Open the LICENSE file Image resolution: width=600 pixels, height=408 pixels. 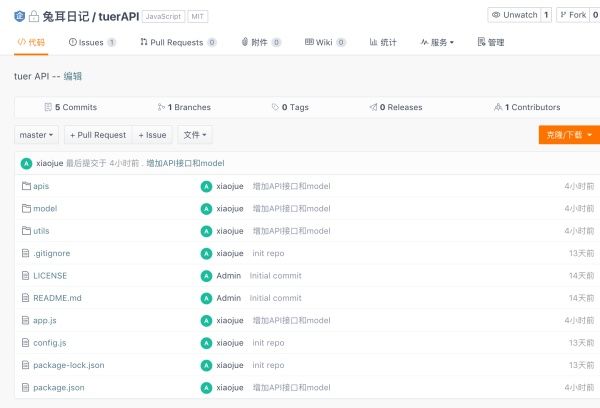click(x=50, y=276)
